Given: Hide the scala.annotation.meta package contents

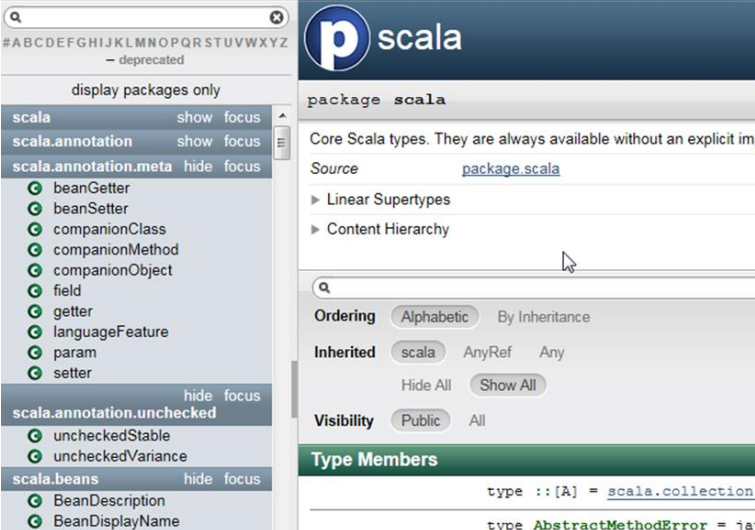Looking at the screenshot, I should click(198, 166).
